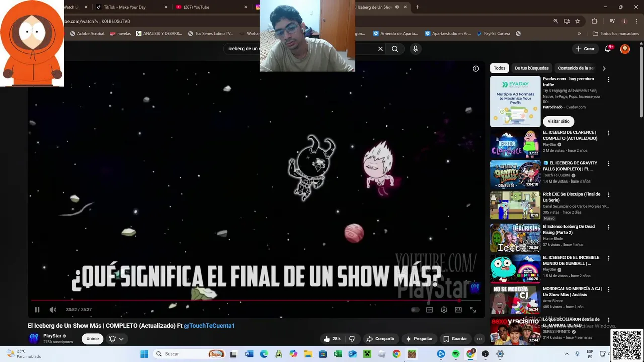Viewport: 644px width, 362px height.
Task: Open the Windows Start menu
Action: [x=144, y=354]
